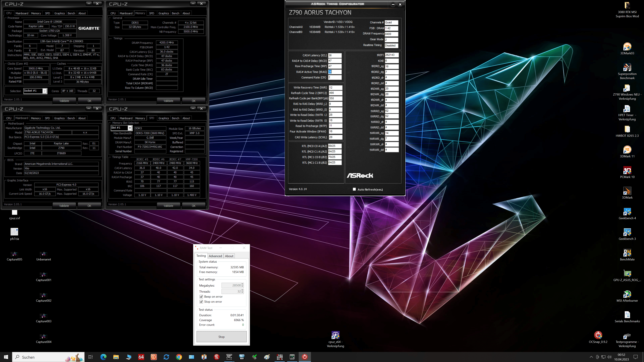Screen dimensions: 644x362
Task: Open the volume tray icon
Action: click(609, 357)
